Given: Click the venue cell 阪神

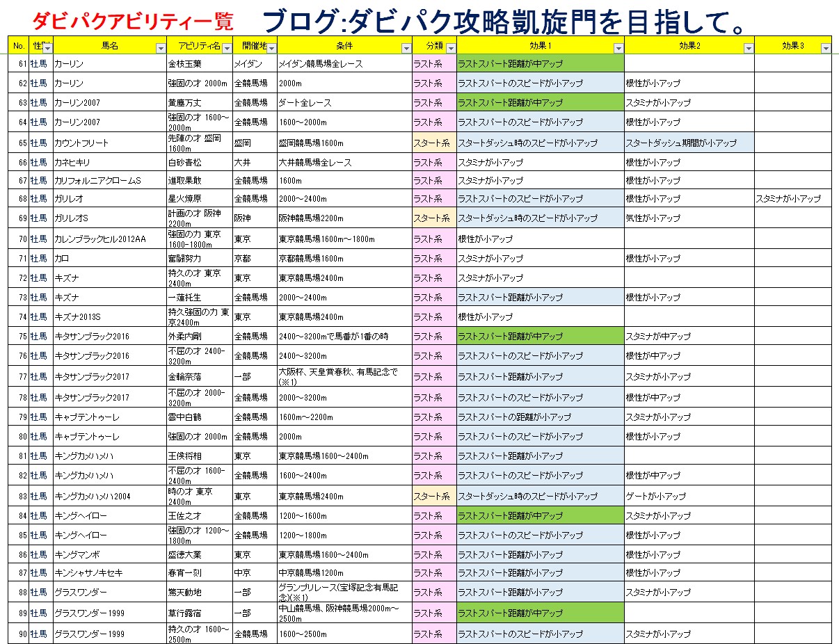Looking at the screenshot, I should (255, 218).
